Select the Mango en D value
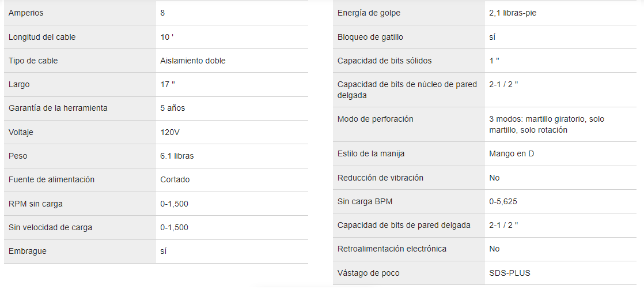The image size is (644, 300). tap(512, 154)
